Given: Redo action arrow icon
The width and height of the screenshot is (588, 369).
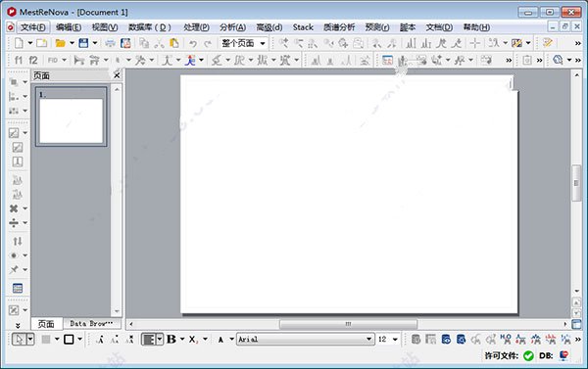Looking at the screenshot, I should point(208,43).
